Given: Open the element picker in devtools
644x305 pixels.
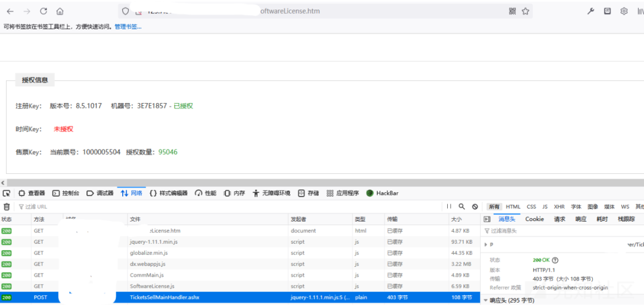Looking at the screenshot, I should click(x=6, y=193).
